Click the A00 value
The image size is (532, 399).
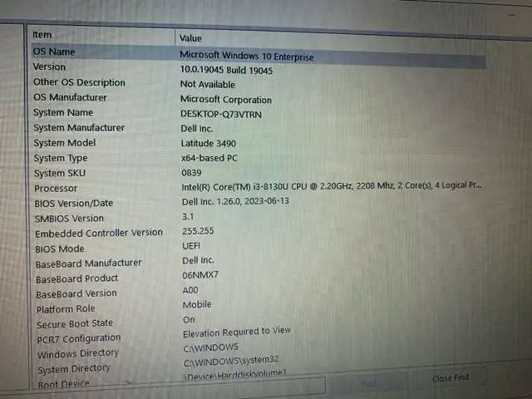pos(190,290)
